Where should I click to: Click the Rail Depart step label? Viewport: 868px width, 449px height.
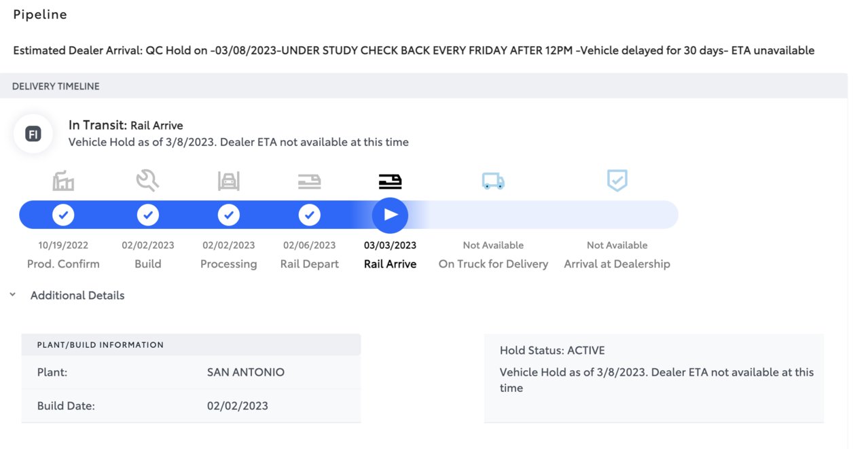pyautogui.click(x=309, y=264)
